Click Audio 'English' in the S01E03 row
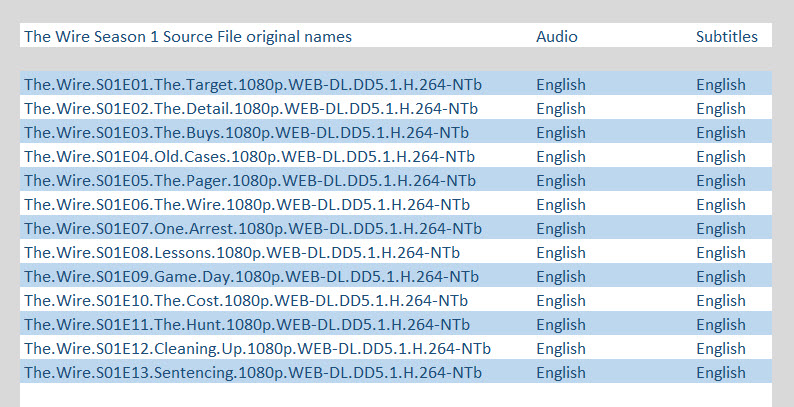This screenshot has height=407, width=794. [x=561, y=133]
